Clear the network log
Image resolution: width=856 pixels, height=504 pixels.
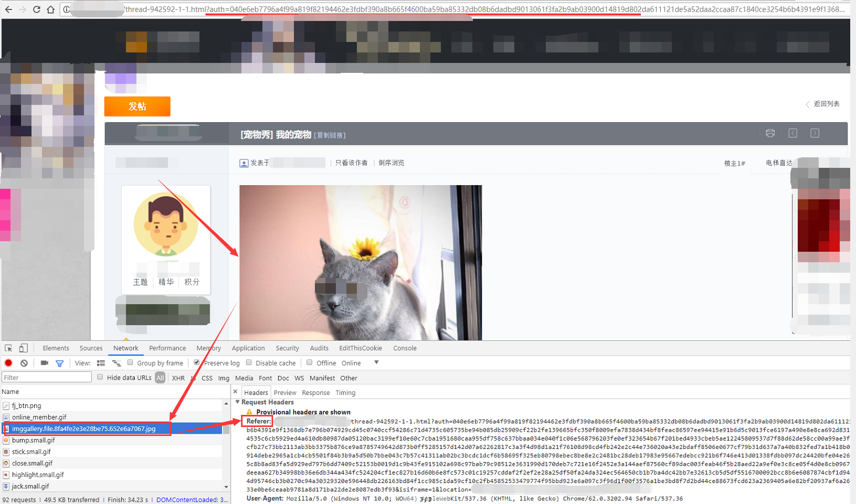24,363
